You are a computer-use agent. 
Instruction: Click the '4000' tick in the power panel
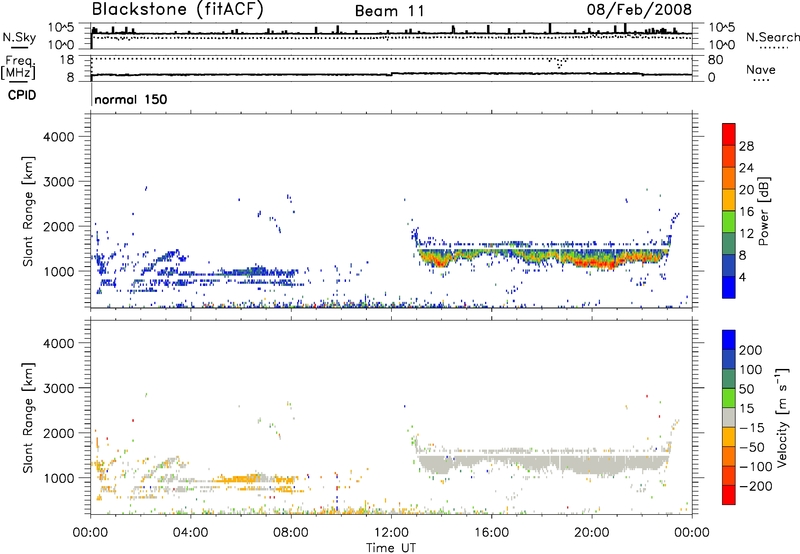[x=59, y=137]
